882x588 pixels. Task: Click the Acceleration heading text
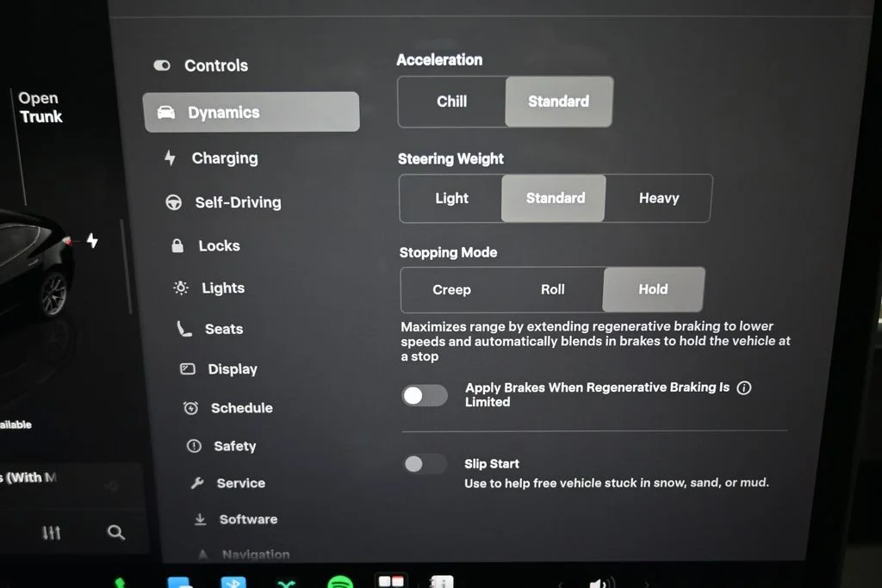(x=439, y=60)
